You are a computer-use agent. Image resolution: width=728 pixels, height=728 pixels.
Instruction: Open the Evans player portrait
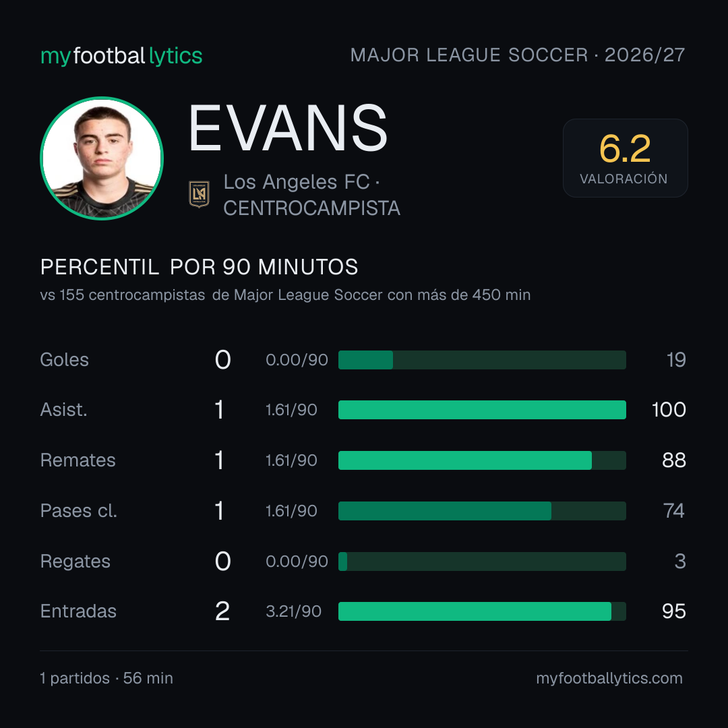[102, 158]
